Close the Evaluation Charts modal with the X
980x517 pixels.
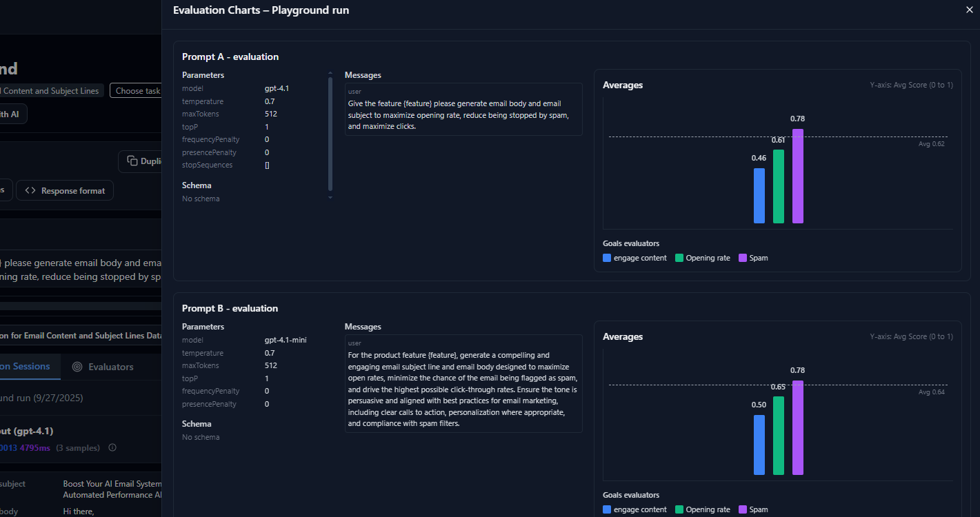[969, 10]
